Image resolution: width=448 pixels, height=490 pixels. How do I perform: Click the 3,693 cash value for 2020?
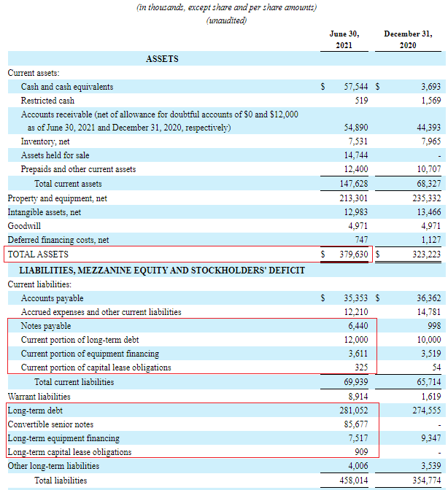coord(430,87)
